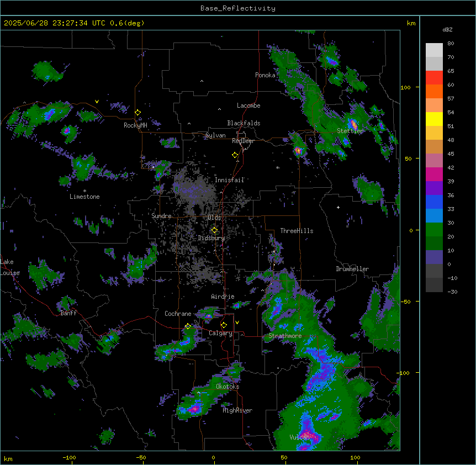Click the 45 value in the legend
Image resolution: width=476 pixels, height=465 pixels.
point(451,154)
